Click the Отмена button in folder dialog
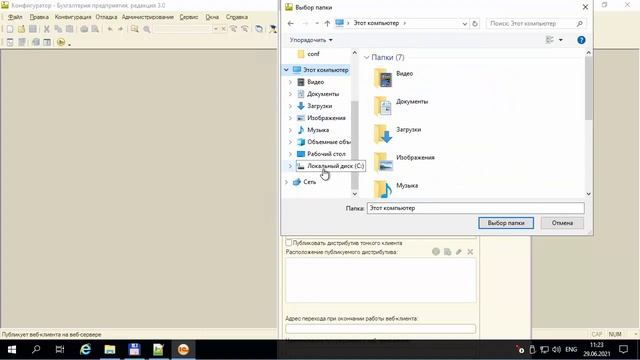The height and width of the screenshot is (360, 640). click(562, 223)
